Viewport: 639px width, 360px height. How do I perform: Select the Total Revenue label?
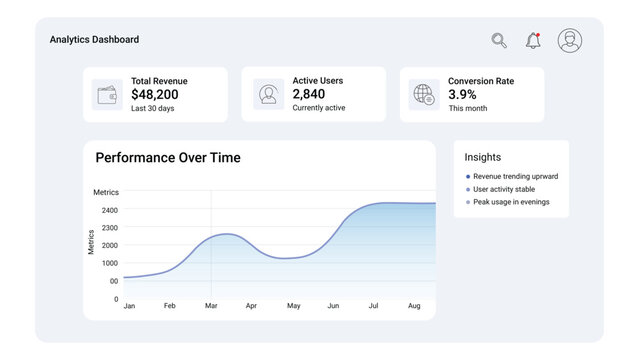pyautogui.click(x=159, y=81)
